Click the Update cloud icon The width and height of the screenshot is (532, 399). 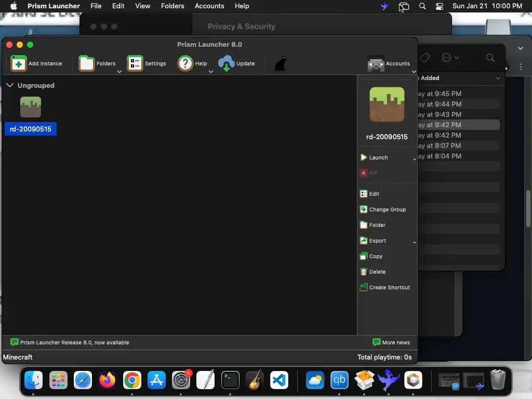pyautogui.click(x=227, y=63)
